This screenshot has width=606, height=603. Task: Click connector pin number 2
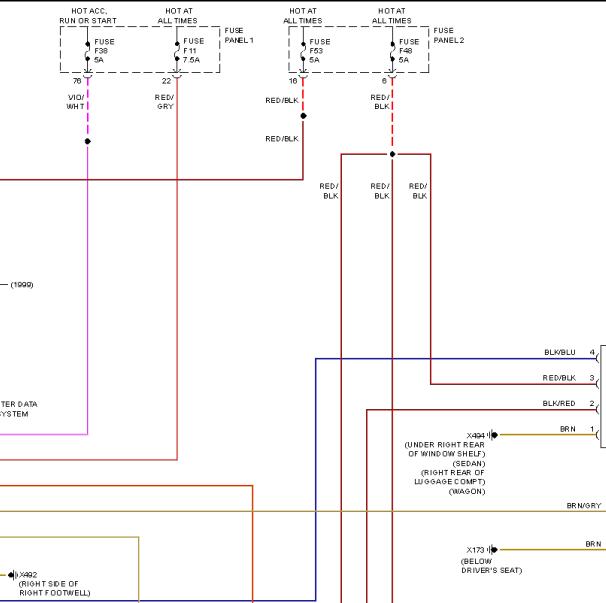tap(592, 403)
